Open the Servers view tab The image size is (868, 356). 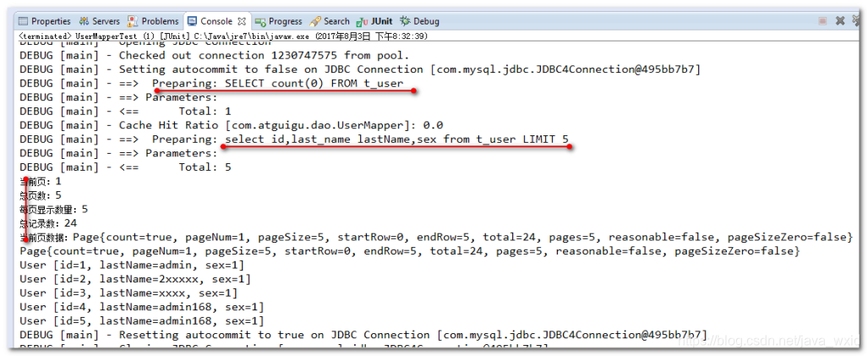[x=100, y=22]
